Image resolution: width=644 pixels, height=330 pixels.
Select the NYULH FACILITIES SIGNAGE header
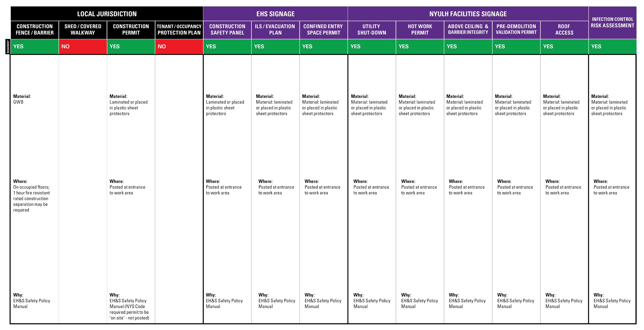(x=468, y=14)
